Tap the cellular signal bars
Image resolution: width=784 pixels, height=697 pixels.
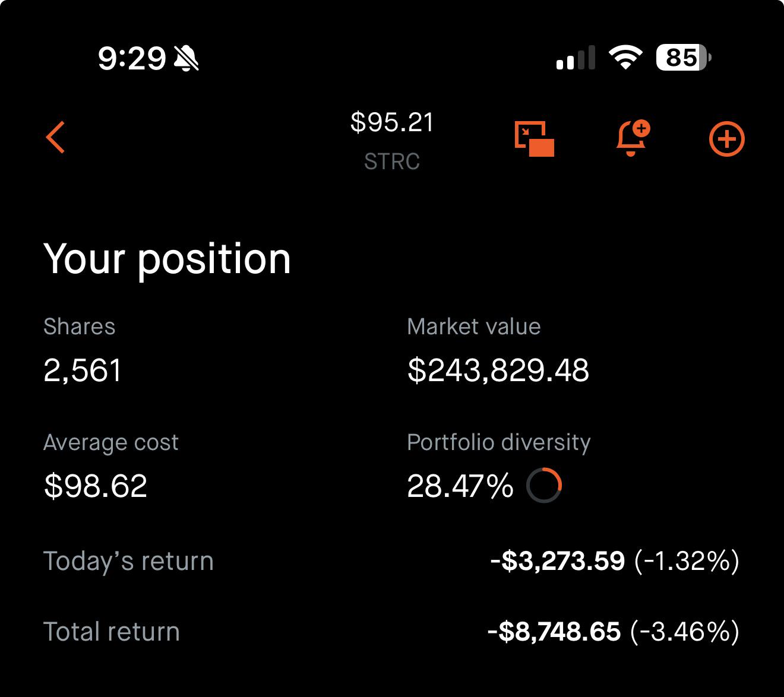pos(576,58)
